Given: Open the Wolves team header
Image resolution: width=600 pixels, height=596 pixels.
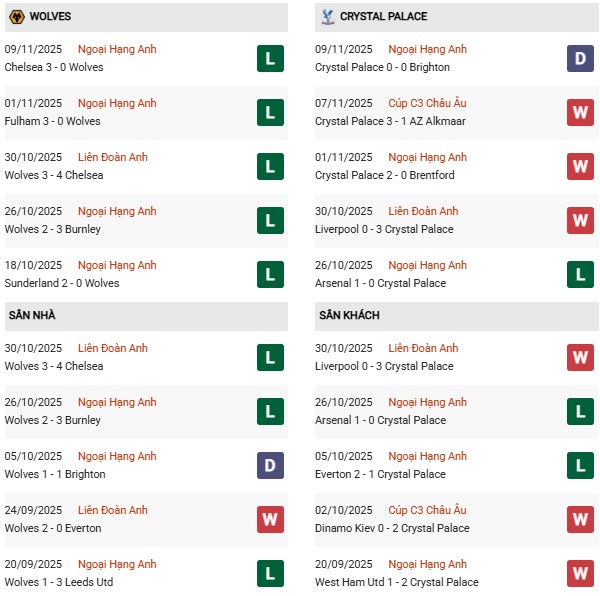Looking at the screenshot, I should click(52, 17).
